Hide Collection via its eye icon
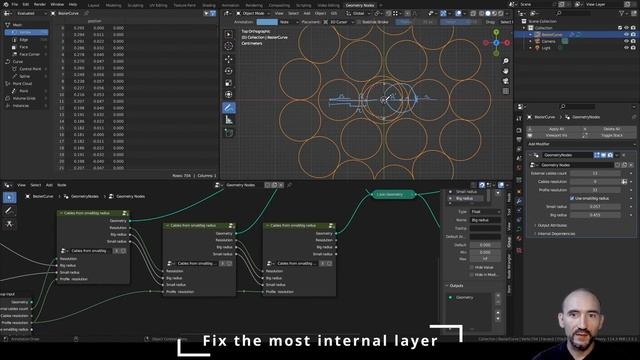Image resolution: width=640 pixels, height=360 pixels. tap(626, 28)
